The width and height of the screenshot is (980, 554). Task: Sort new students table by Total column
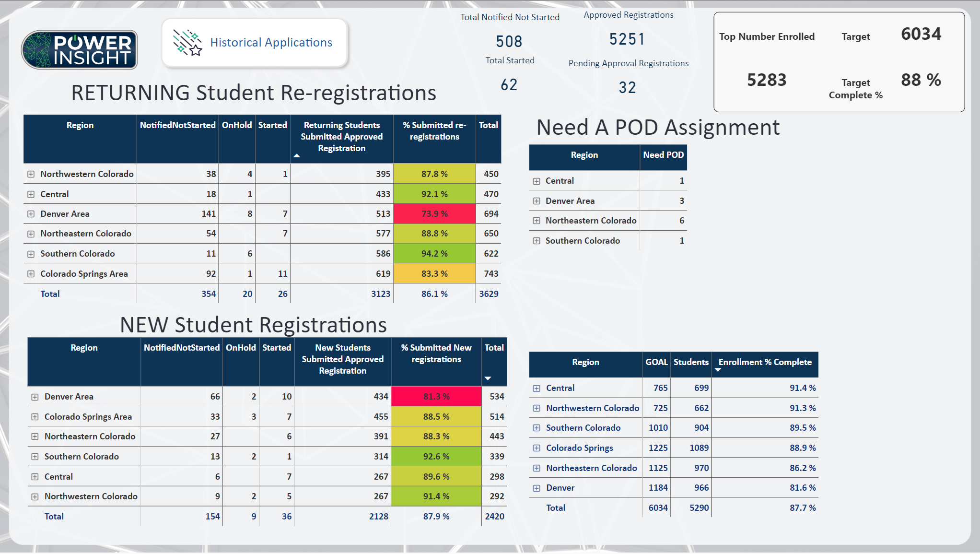494,348
